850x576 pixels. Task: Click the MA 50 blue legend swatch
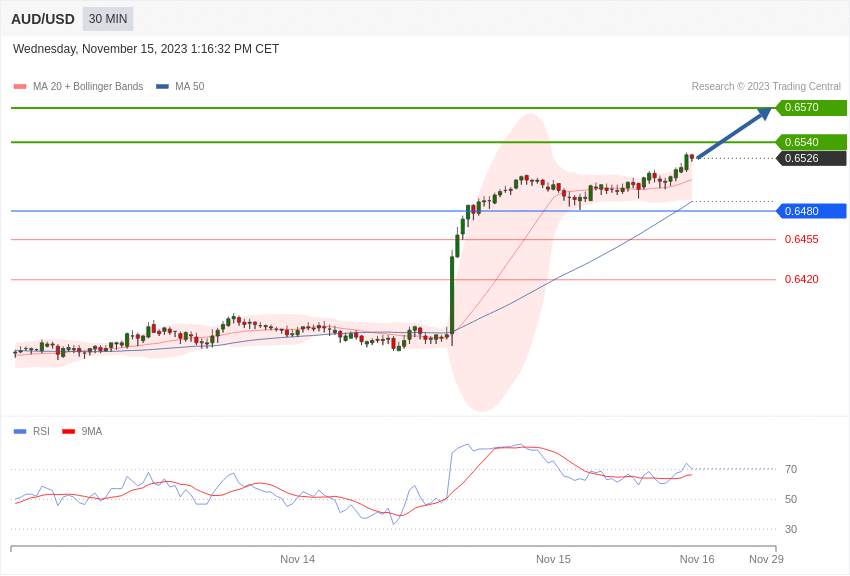tap(162, 86)
